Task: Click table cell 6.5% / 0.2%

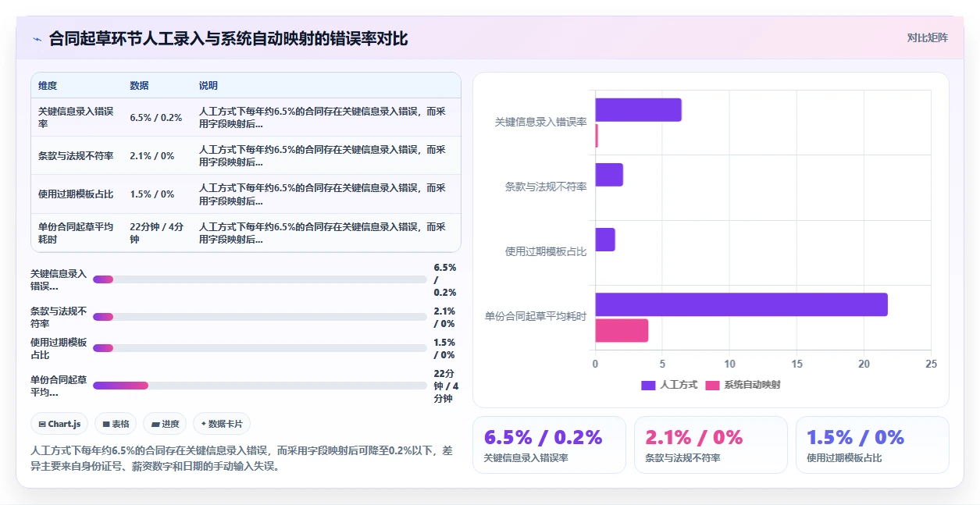Action: click(156, 117)
